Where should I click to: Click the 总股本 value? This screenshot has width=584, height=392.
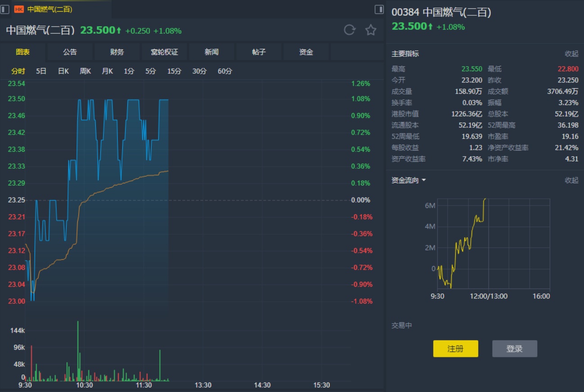567,114
